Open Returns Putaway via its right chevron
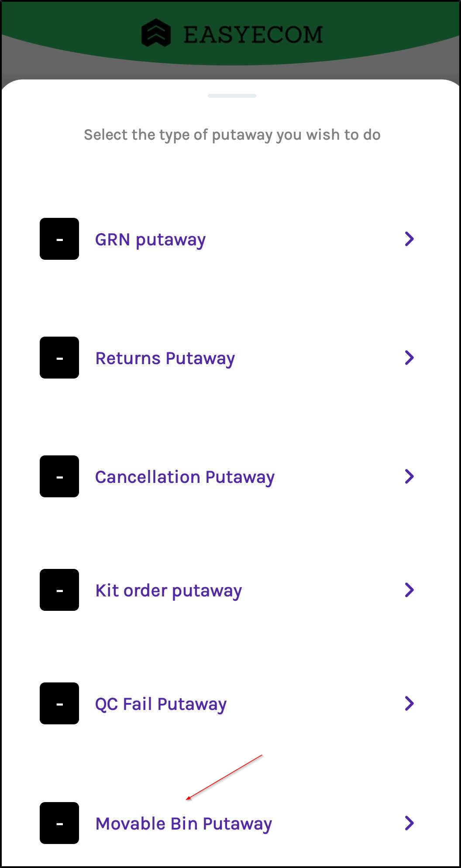The width and height of the screenshot is (461, 868). (x=409, y=358)
